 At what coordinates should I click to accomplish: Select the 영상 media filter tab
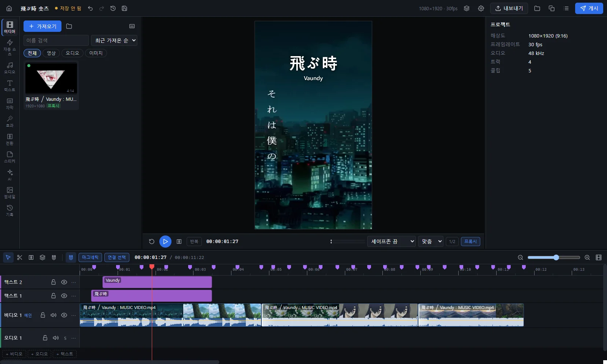(51, 53)
